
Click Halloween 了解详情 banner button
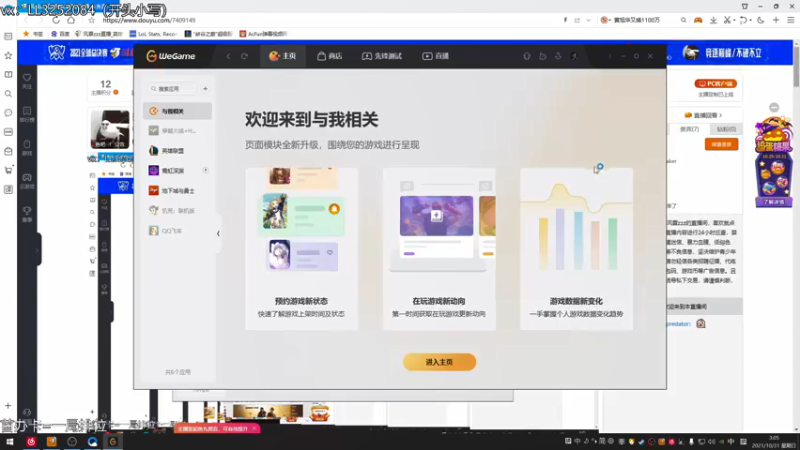click(x=773, y=202)
